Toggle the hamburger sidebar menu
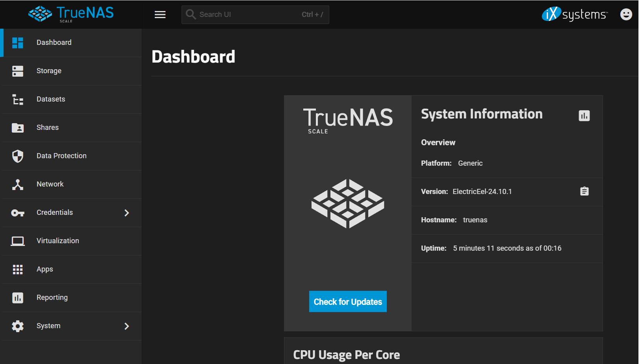642x364 pixels. pos(160,15)
